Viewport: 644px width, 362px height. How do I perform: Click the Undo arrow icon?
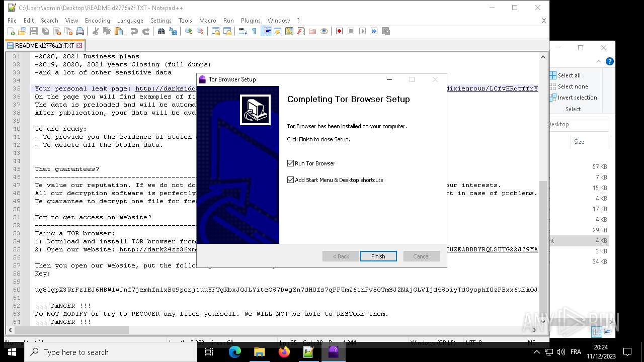pyautogui.click(x=134, y=31)
